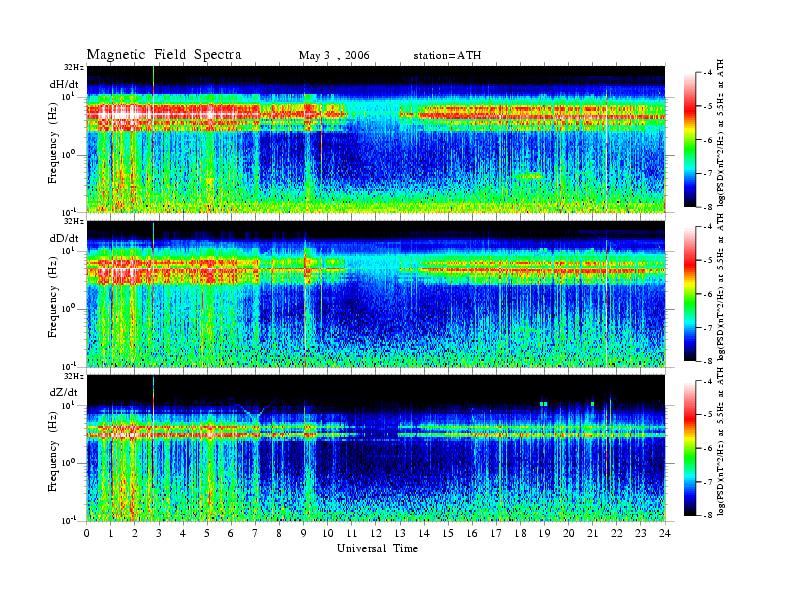Click the "Universal Time" axis title

[x=377, y=548]
